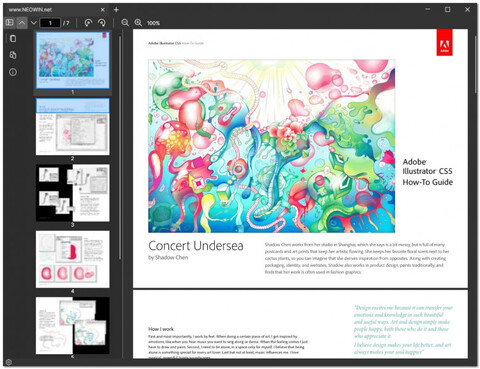Show page thumbnails view in sidebar
This screenshot has height=369, width=480.
(x=13, y=38)
